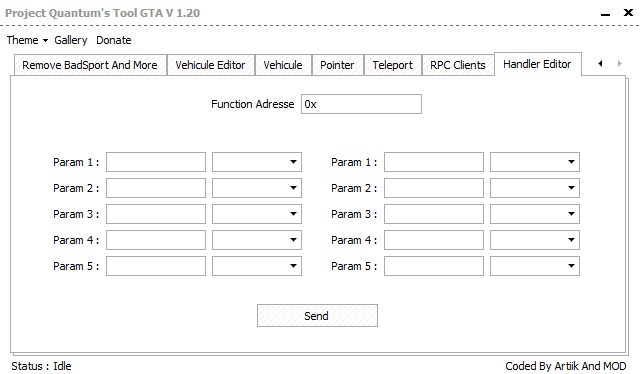Expand the left Param 2 type dropdown
The width and height of the screenshot is (640, 374).
pyautogui.click(x=257, y=188)
